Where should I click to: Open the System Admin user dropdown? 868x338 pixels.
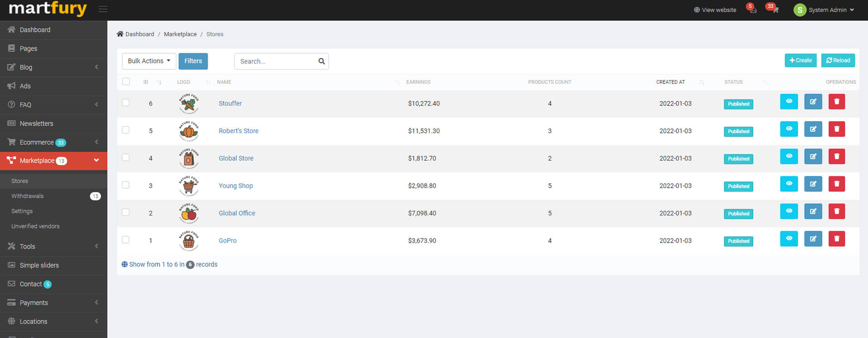[824, 10]
